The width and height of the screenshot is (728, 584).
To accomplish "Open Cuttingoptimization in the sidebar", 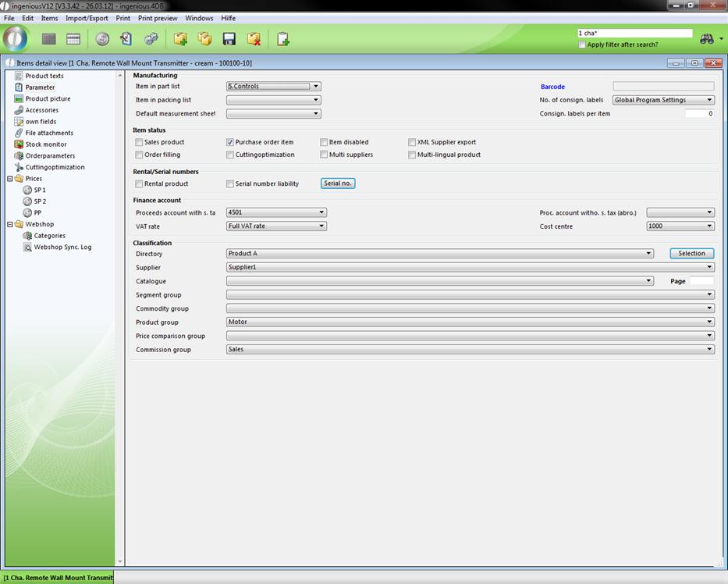I will tap(55, 167).
